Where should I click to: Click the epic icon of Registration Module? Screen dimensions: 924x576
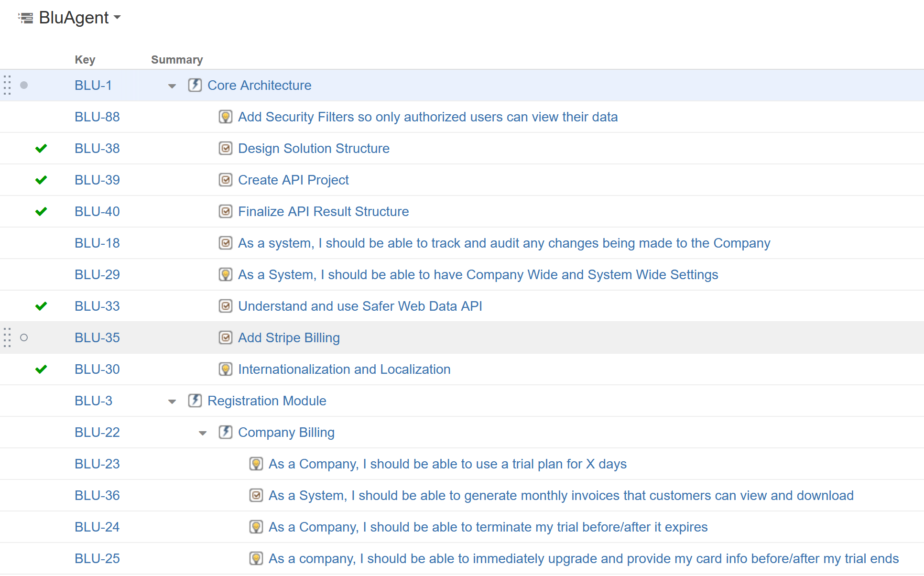click(x=195, y=401)
